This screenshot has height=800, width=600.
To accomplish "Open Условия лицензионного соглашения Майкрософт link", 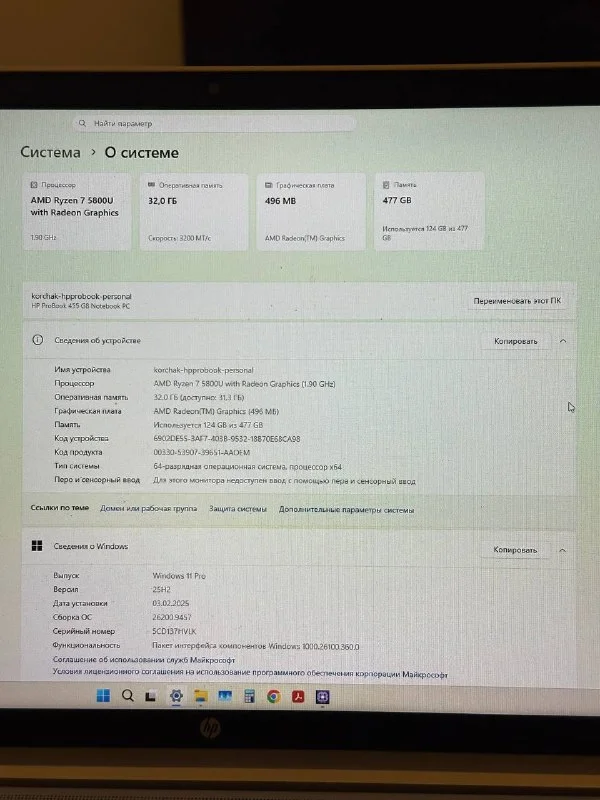I will 250,674.
